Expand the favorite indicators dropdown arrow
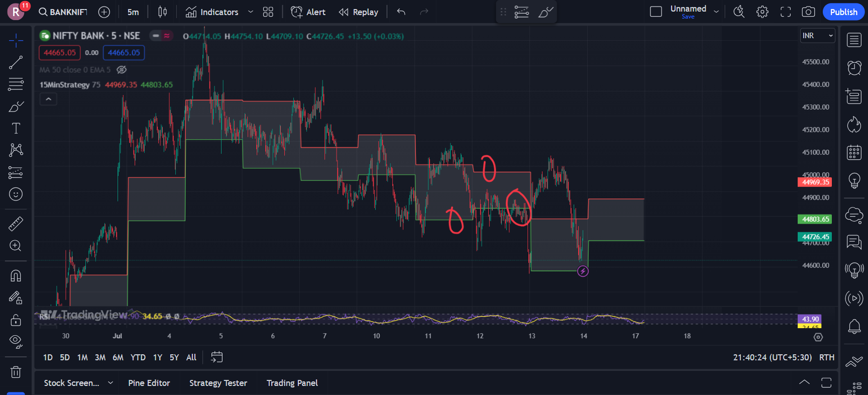Viewport: 868px width, 395px height. click(x=250, y=12)
